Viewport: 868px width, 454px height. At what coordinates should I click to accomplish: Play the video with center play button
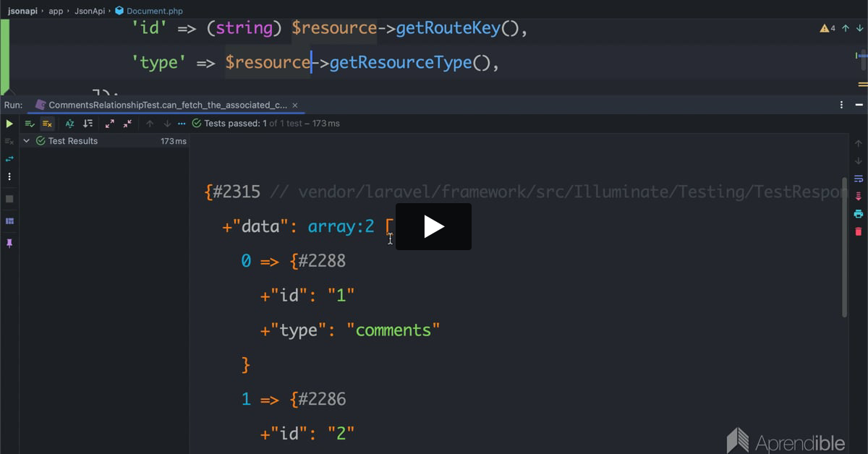point(433,227)
